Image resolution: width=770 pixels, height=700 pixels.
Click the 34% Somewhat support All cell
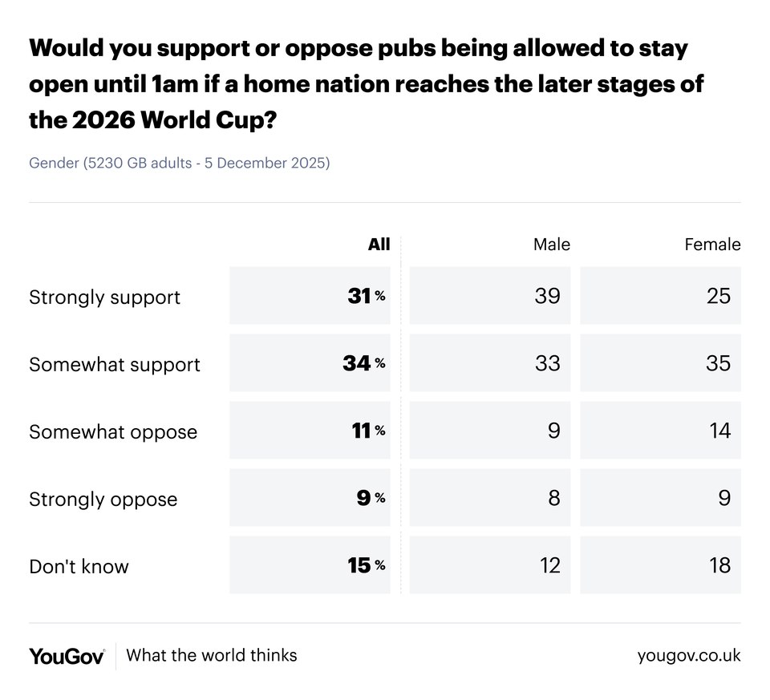click(x=310, y=363)
